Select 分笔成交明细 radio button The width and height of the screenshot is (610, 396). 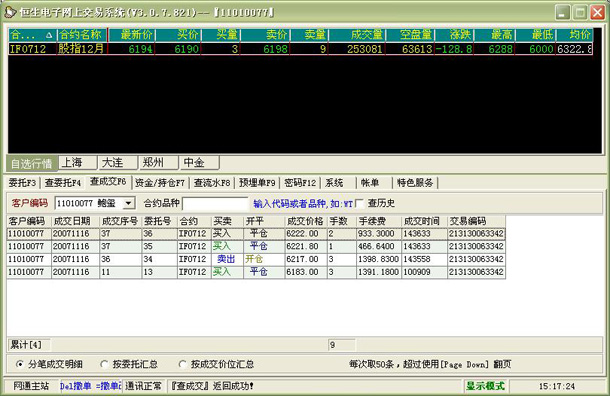tap(19, 364)
